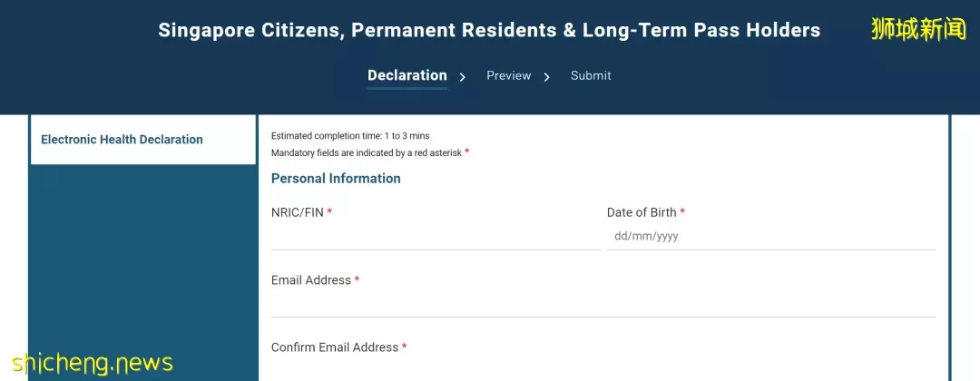Image resolution: width=980 pixels, height=381 pixels.
Task: Click the Singapore Citizens page title
Action: click(x=489, y=30)
